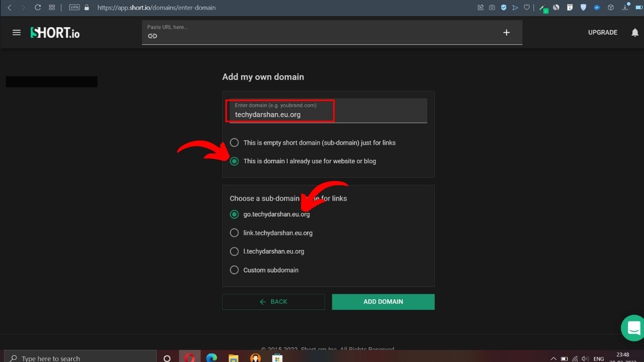Go back using the browser back arrow
This screenshot has height=362, width=644.
(9, 8)
